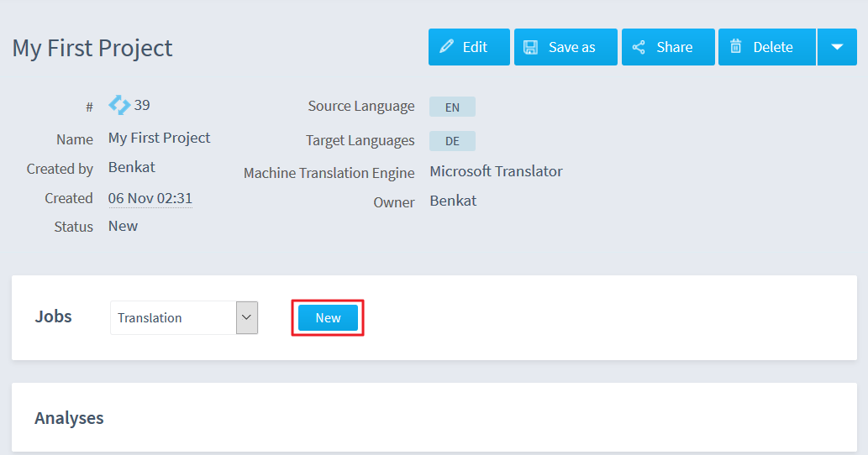Viewport: 868px width, 455px height.
Task: Click the pencil icon on Edit button
Action: pyautogui.click(x=446, y=46)
